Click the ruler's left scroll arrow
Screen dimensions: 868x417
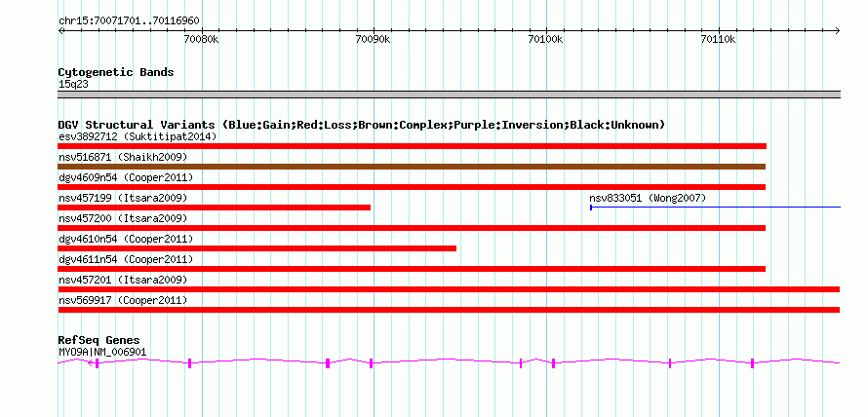(61, 30)
